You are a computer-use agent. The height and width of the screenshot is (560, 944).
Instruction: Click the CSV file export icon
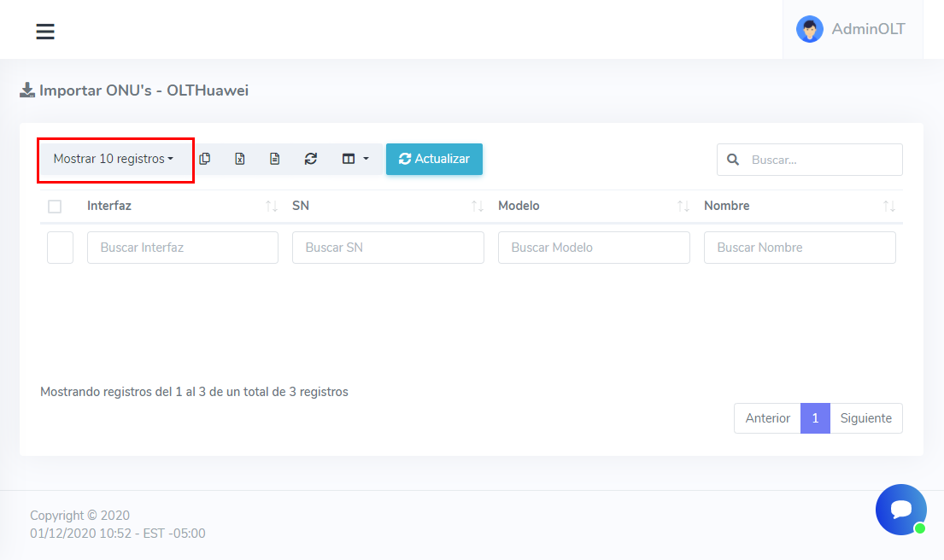coord(275,159)
